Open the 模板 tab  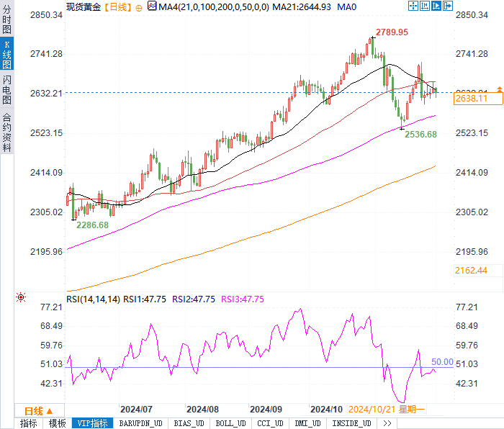point(58,423)
